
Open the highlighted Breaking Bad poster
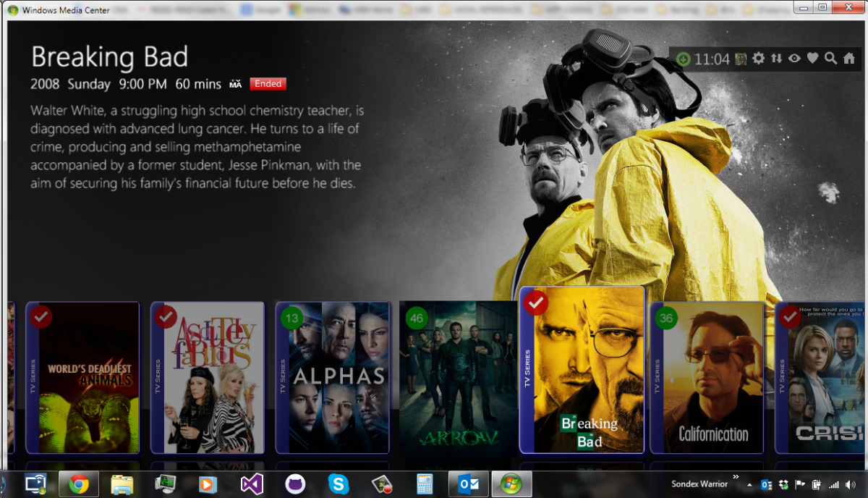(582, 370)
